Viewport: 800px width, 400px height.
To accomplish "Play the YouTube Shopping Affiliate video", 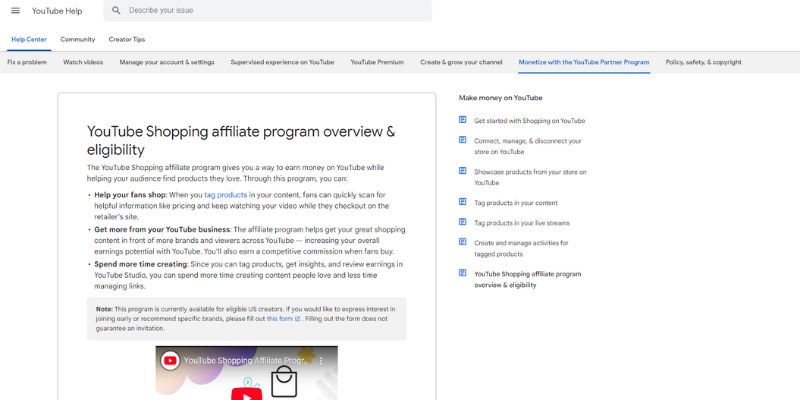I will [246, 394].
